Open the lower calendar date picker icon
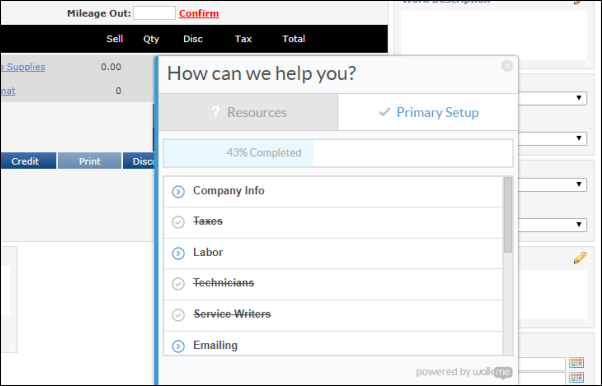Viewport: 602px width, 386px height. (577, 378)
